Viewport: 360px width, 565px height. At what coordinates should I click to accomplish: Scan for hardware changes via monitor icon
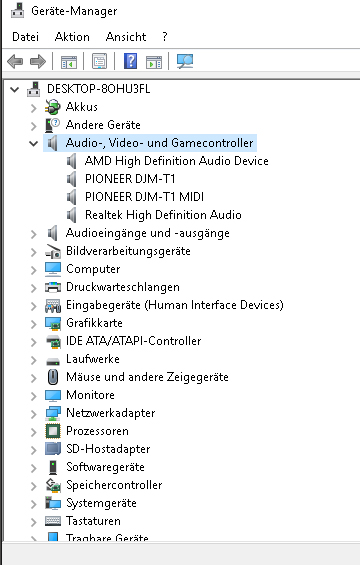coord(185,61)
